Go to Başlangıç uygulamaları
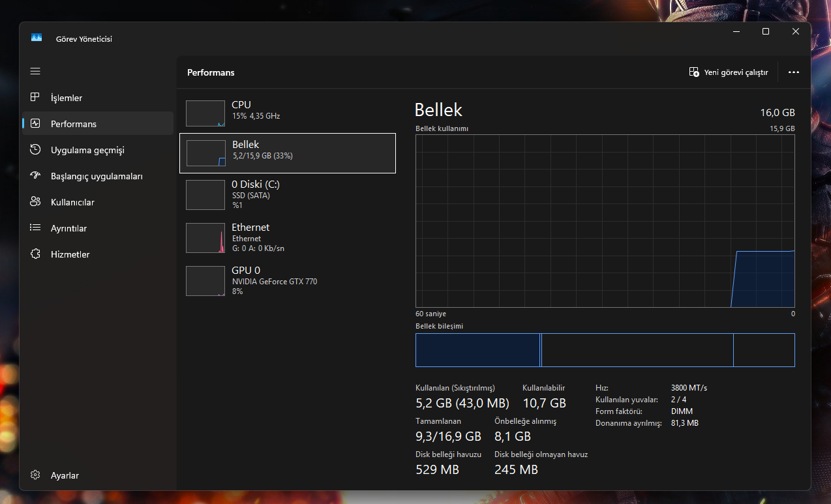The height and width of the screenshot is (504, 831). click(98, 176)
